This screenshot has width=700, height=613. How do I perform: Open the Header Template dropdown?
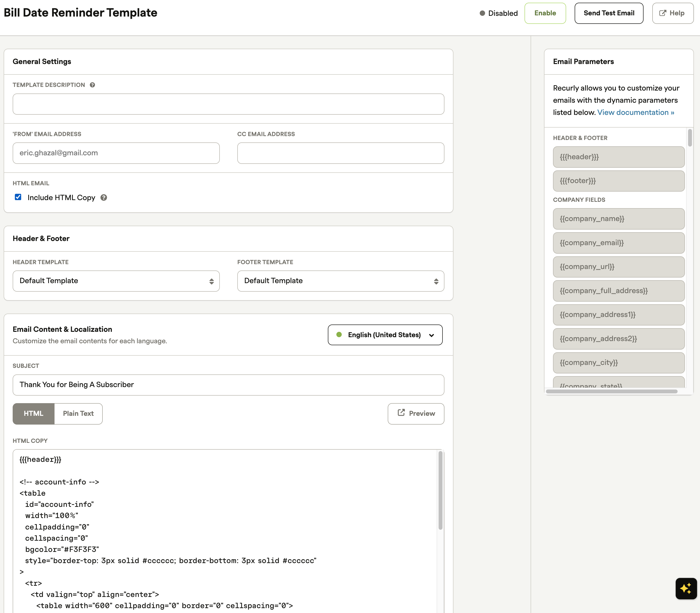(x=116, y=281)
